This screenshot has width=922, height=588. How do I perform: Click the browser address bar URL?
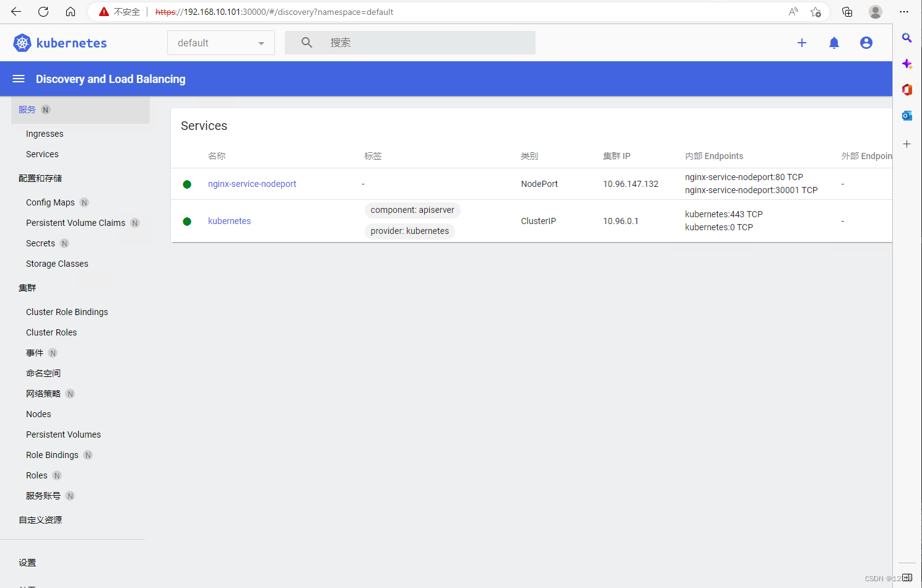[274, 12]
